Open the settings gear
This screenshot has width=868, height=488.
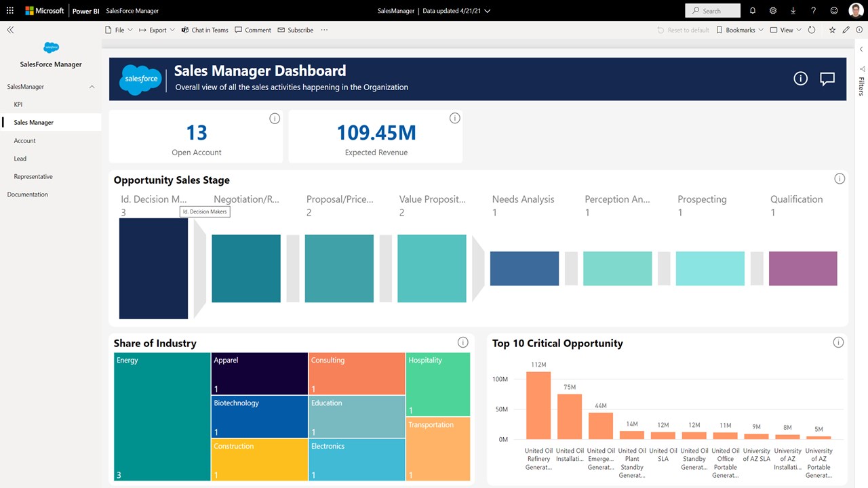tap(773, 11)
